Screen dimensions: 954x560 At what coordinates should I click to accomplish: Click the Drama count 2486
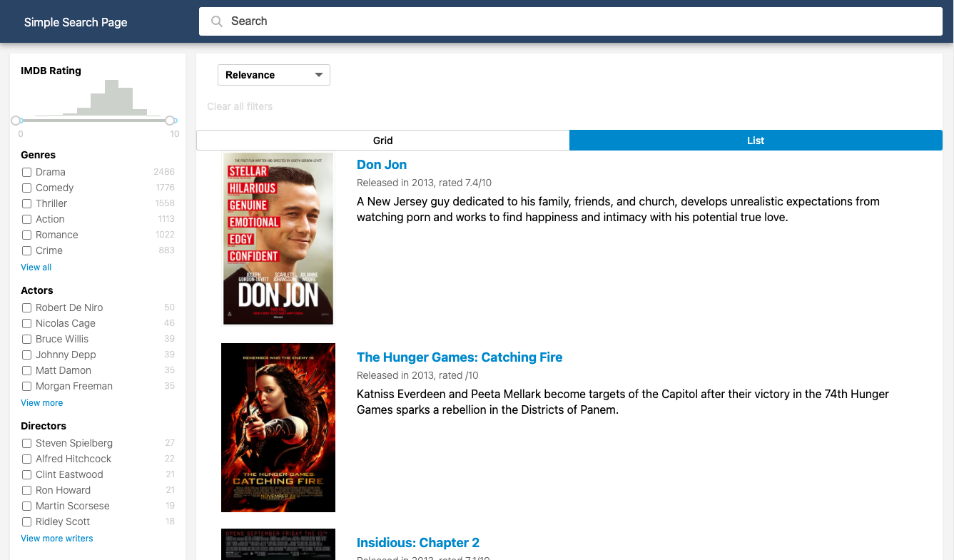click(x=164, y=172)
